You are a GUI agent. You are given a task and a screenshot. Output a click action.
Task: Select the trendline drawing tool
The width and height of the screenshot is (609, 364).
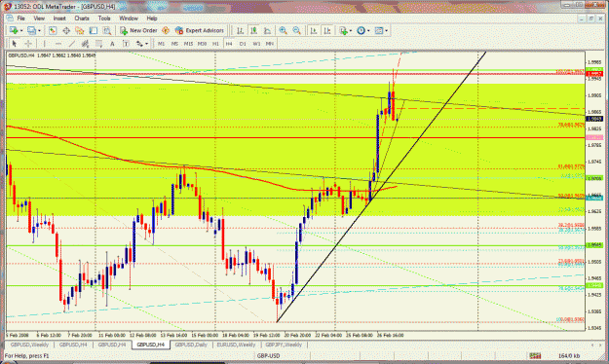pyautogui.click(x=72, y=44)
